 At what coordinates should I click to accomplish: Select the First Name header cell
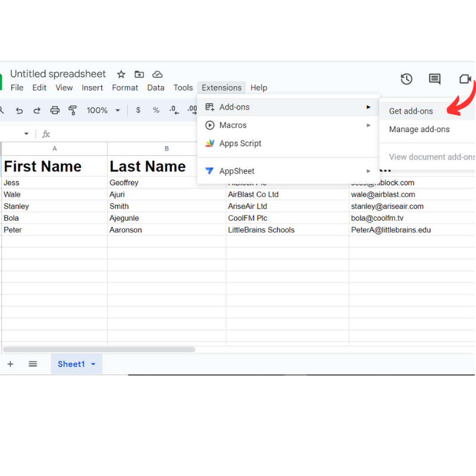[55, 167]
